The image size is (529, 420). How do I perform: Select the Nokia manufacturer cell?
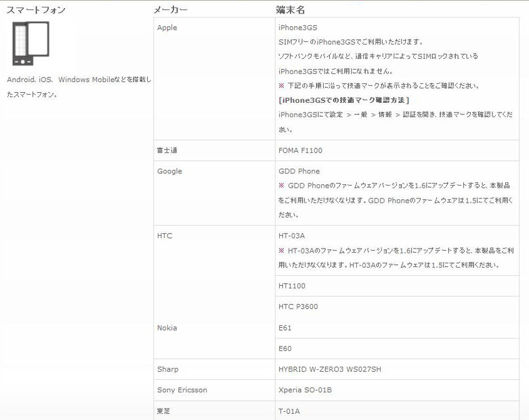click(214, 338)
